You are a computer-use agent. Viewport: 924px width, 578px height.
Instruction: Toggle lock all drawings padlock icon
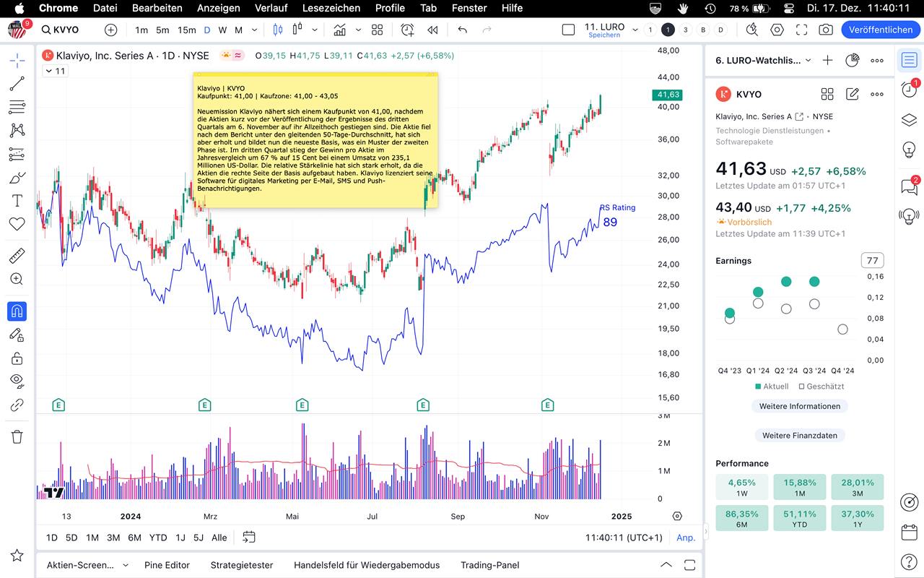tap(17, 358)
